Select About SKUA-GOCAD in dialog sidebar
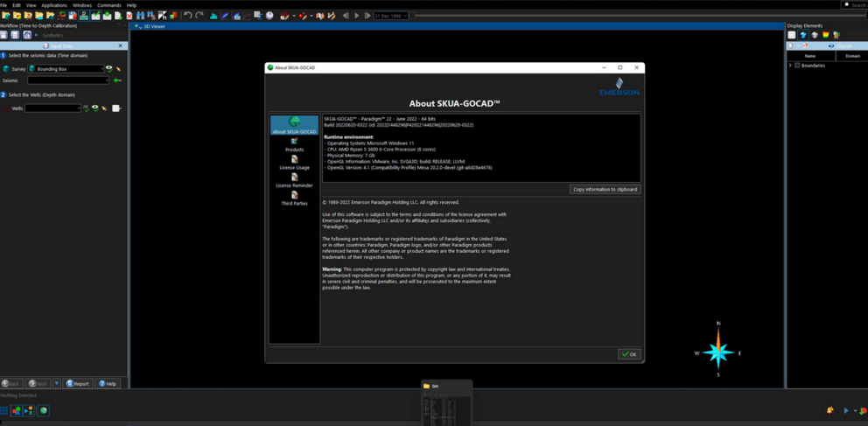 coord(295,125)
